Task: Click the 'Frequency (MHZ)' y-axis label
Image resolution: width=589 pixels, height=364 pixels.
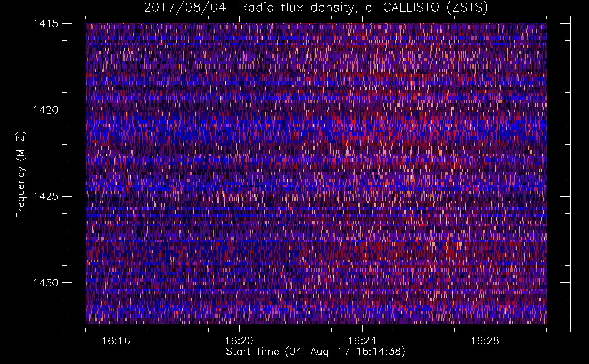Action: (x=20, y=175)
